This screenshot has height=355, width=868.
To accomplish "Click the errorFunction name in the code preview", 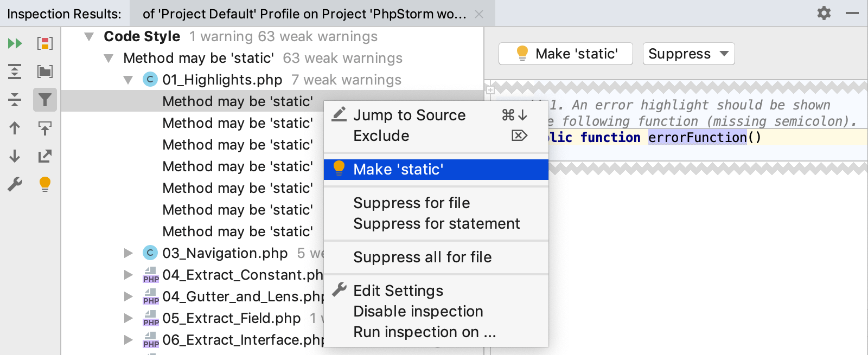I will [x=698, y=137].
